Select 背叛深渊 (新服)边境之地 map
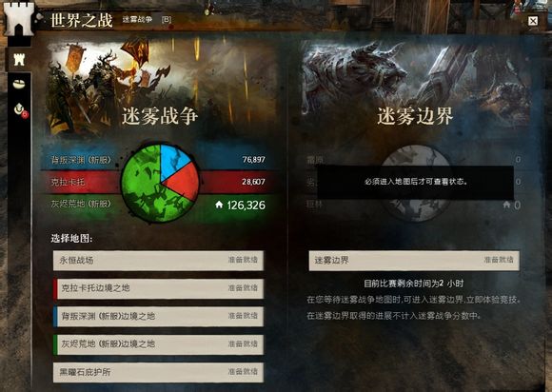 pyautogui.click(x=158, y=316)
